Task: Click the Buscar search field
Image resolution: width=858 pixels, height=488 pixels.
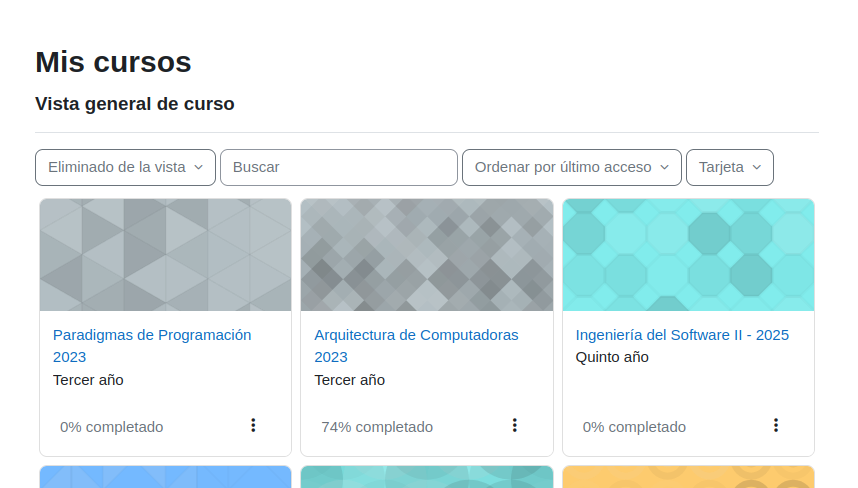Action: click(339, 167)
